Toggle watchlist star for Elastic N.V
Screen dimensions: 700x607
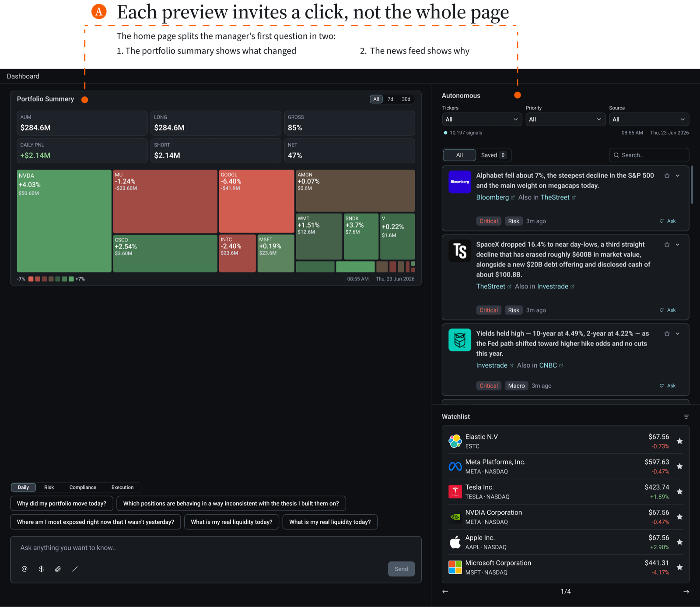point(679,441)
